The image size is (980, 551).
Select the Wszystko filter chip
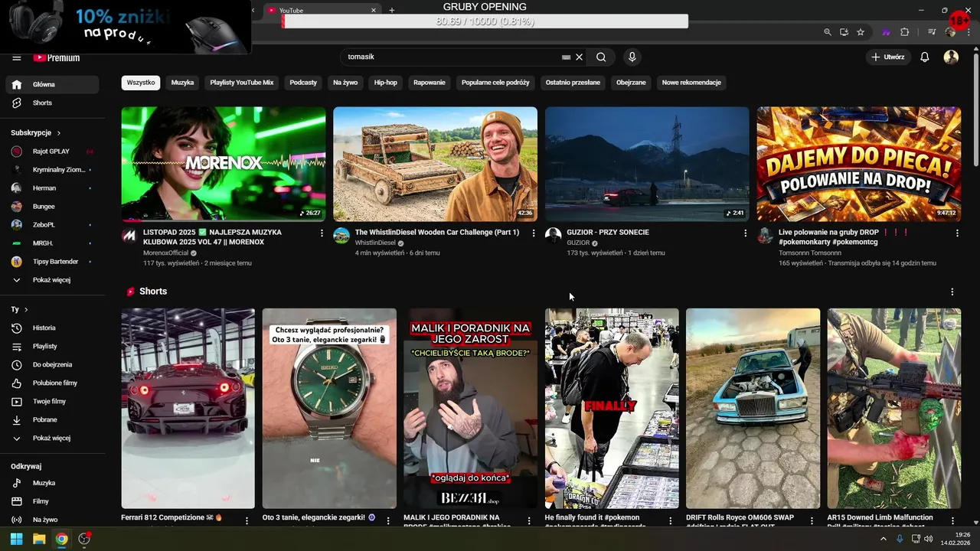[x=141, y=83]
